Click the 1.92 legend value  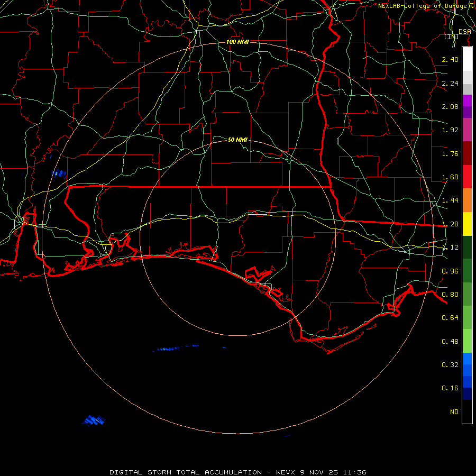(x=450, y=130)
